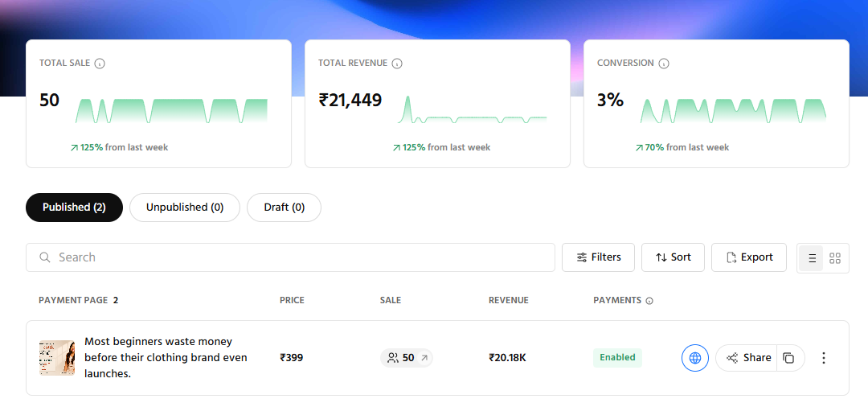Select the Published (2) tab

point(74,208)
